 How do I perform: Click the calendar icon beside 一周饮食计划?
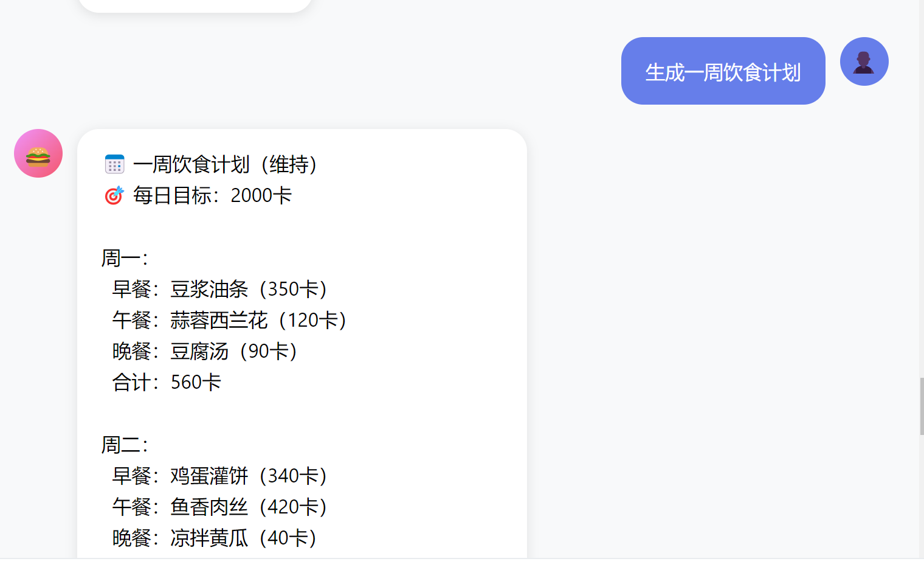pos(114,164)
